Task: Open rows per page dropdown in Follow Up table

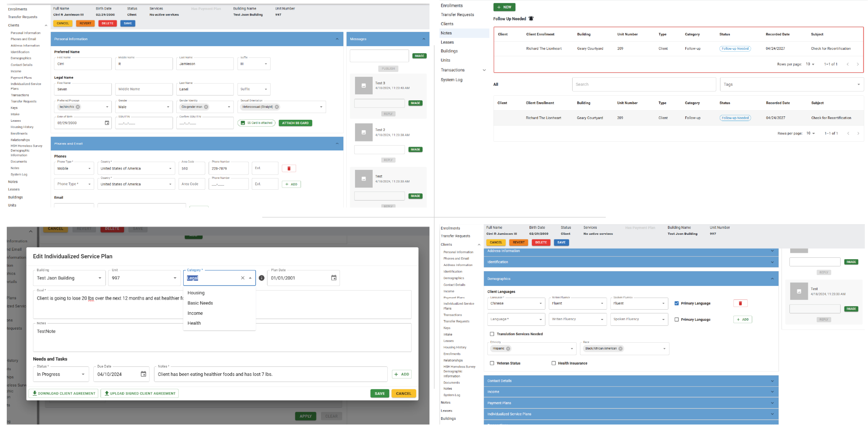Action: [810, 64]
